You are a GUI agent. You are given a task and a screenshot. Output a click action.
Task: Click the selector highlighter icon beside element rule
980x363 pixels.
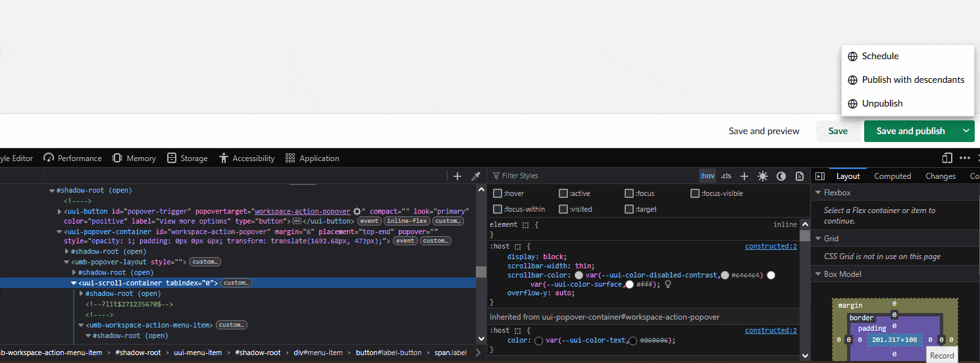click(x=525, y=225)
